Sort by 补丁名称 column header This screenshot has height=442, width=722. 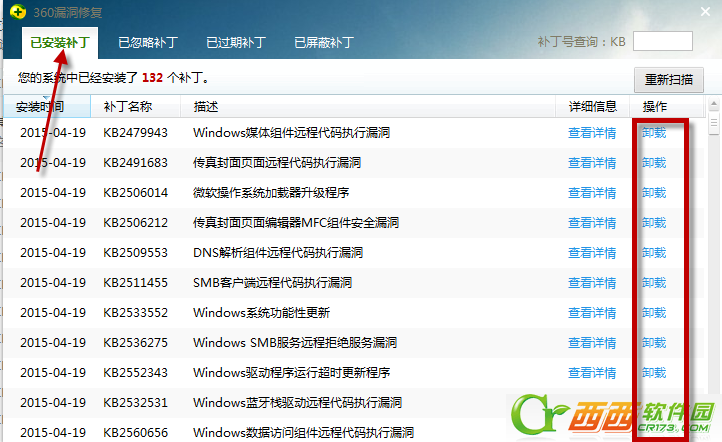click(135, 107)
